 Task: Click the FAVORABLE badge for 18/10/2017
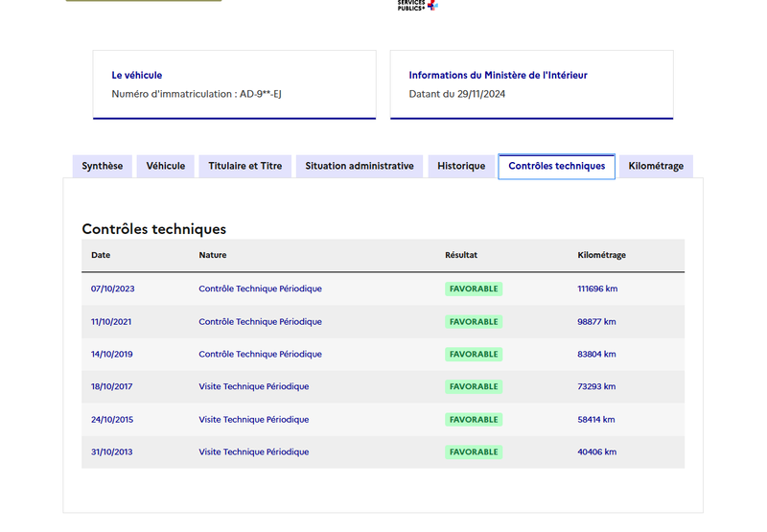(x=474, y=386)
